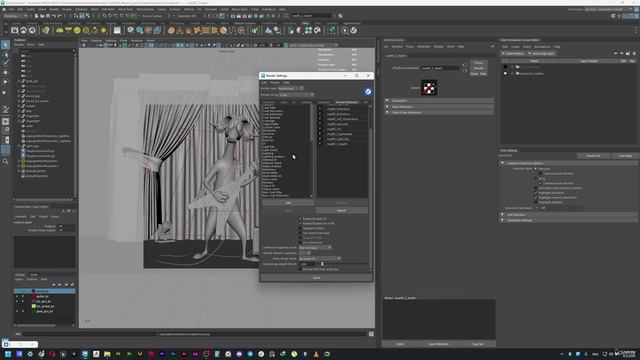Activate the Rotate tool in left toolbox

(x=5, y=82)
